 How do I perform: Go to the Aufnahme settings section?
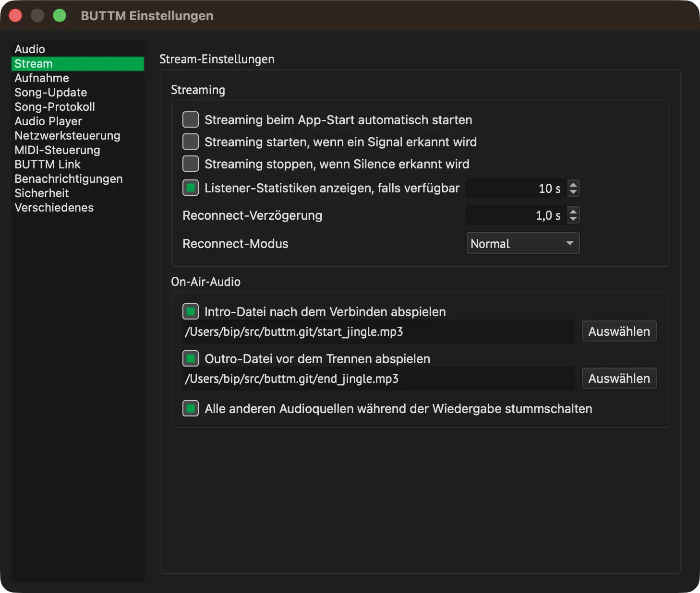(77, 78)
